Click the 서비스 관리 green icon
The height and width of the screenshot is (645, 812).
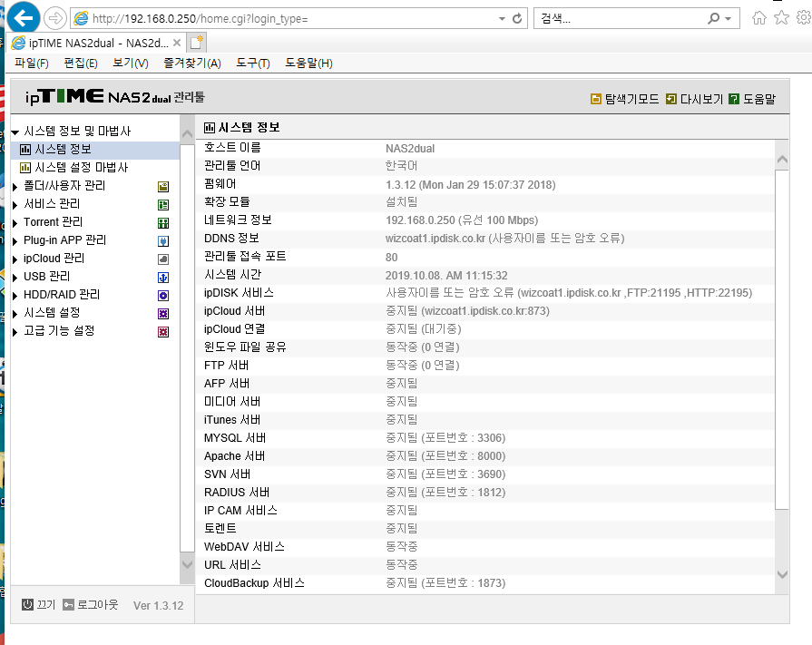point(163,205)
